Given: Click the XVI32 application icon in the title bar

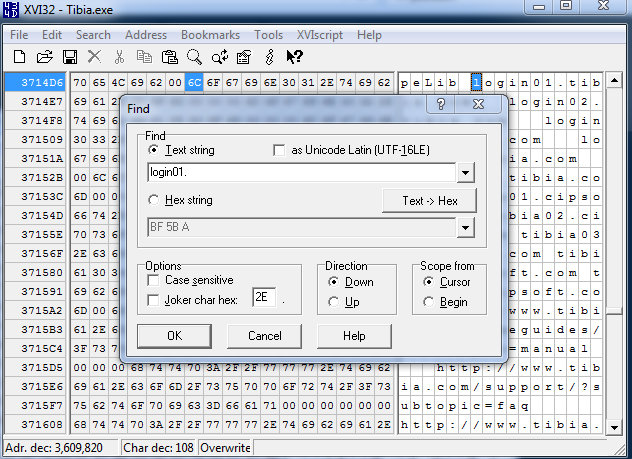Looking at the screenshot, I should coord(11,9).
